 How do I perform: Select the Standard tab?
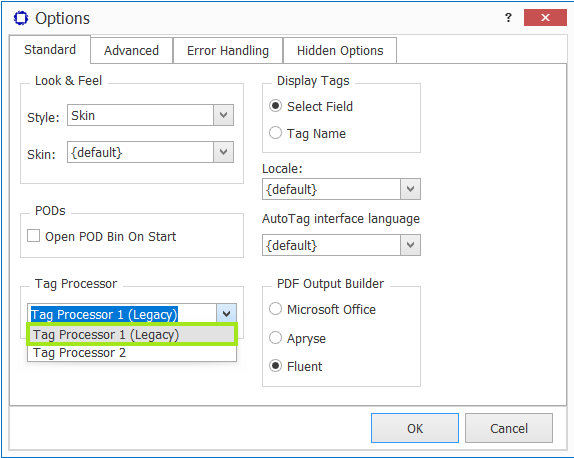point(50,49)
